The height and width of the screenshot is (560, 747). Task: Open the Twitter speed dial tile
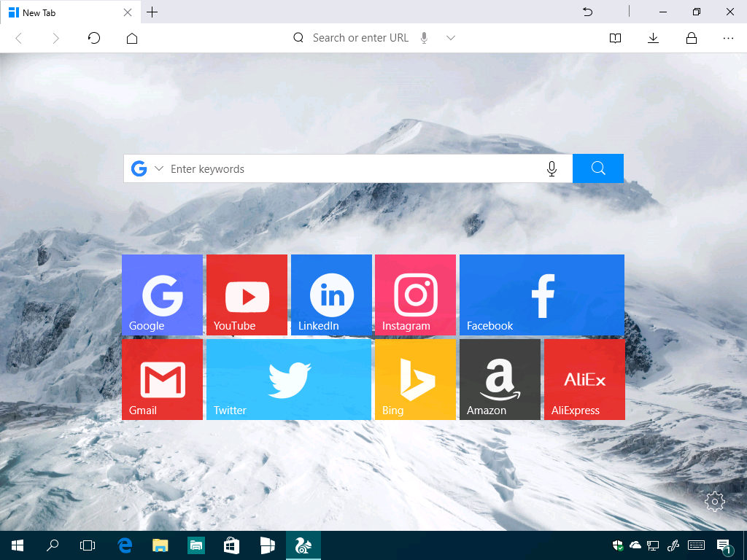(289, 379)
